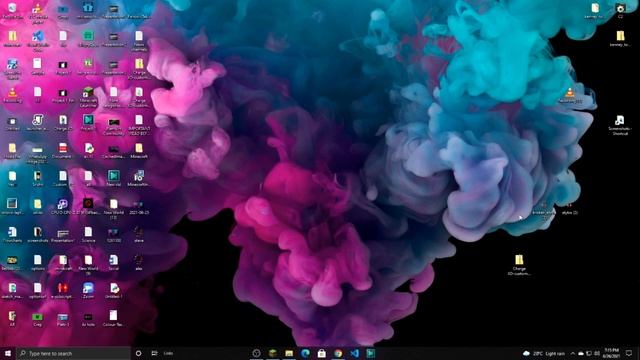Open File Explorer from the taskbar
Image resolution: width=640 pixels, height=360 pixels.
pos(289,353)
